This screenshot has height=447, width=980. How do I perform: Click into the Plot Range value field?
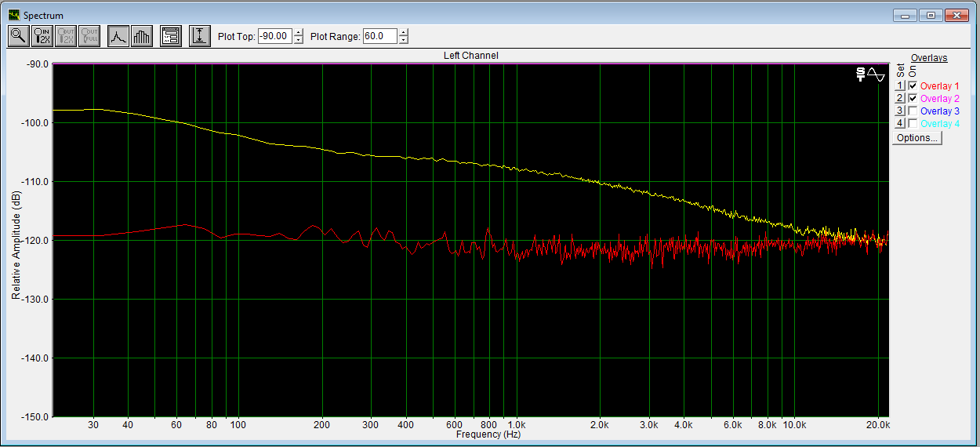tap(380, 36)
